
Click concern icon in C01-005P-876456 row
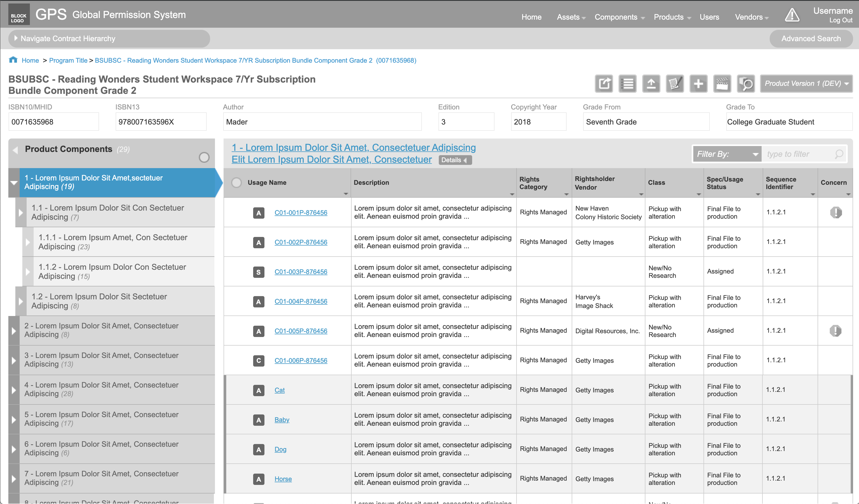tap(835, 331)
